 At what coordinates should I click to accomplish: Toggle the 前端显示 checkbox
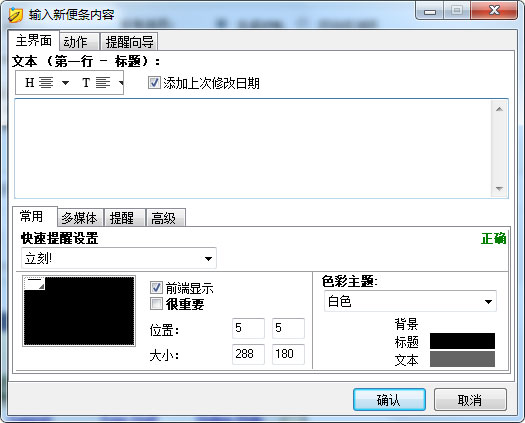pos(156,288)
